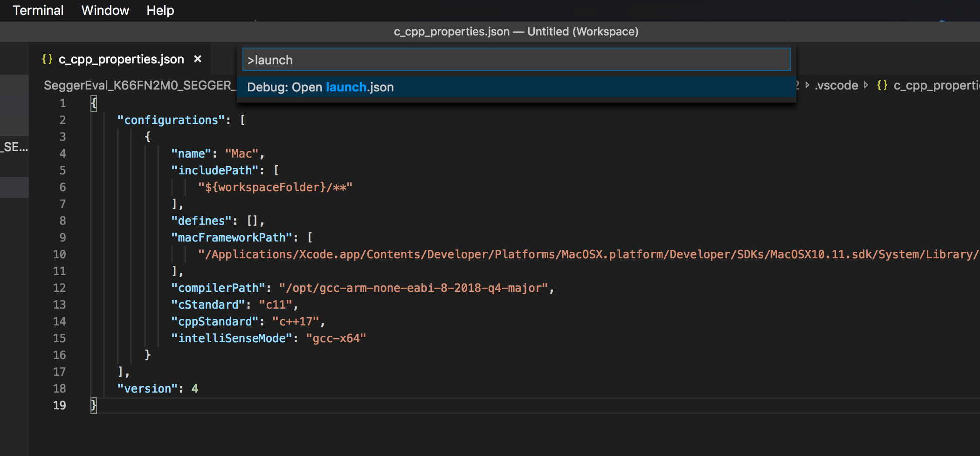
Task: Place cursor on the "version" key
Action: click(147, 388)
